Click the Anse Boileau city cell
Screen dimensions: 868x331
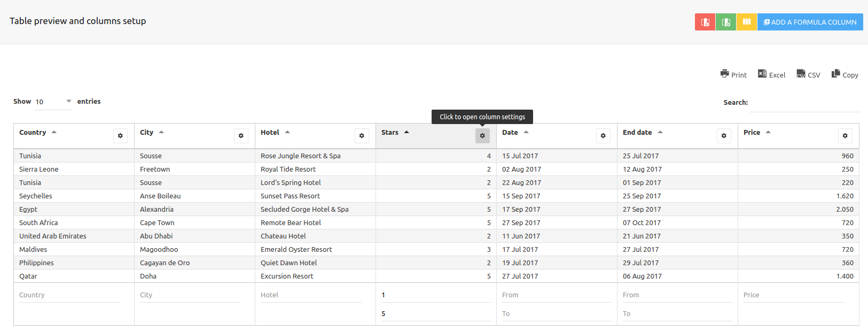[194, 196]
